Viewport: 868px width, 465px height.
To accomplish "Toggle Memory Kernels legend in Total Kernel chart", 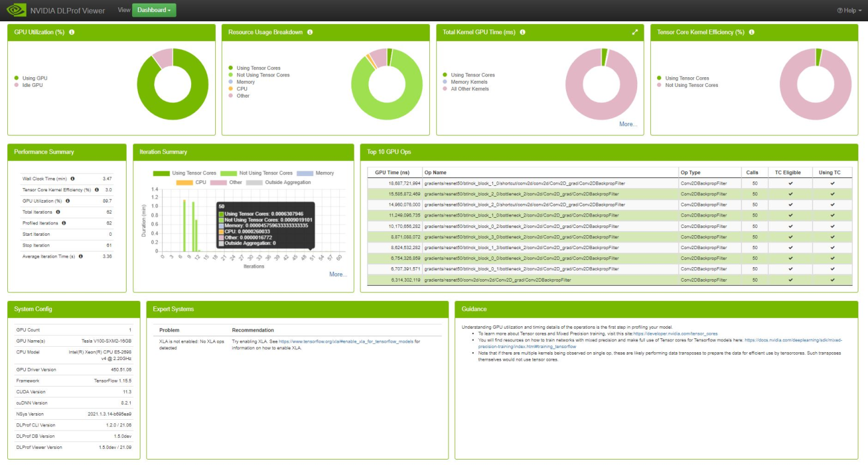I will pos(469,82).
